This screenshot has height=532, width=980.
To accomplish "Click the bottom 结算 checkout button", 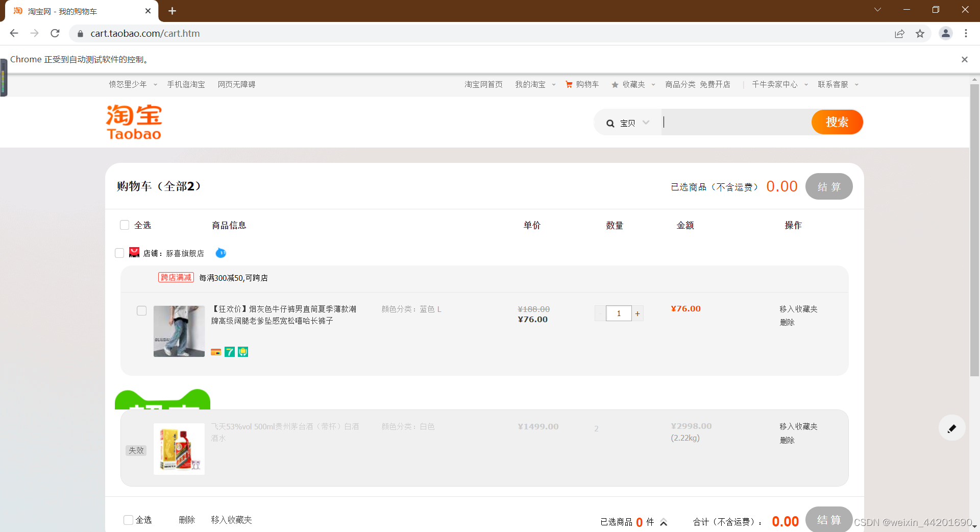I will [829, 520].
